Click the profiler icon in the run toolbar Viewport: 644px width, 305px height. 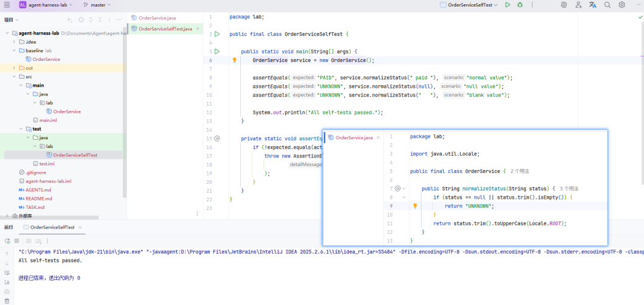pyautogui.click(x=38, y=241)
